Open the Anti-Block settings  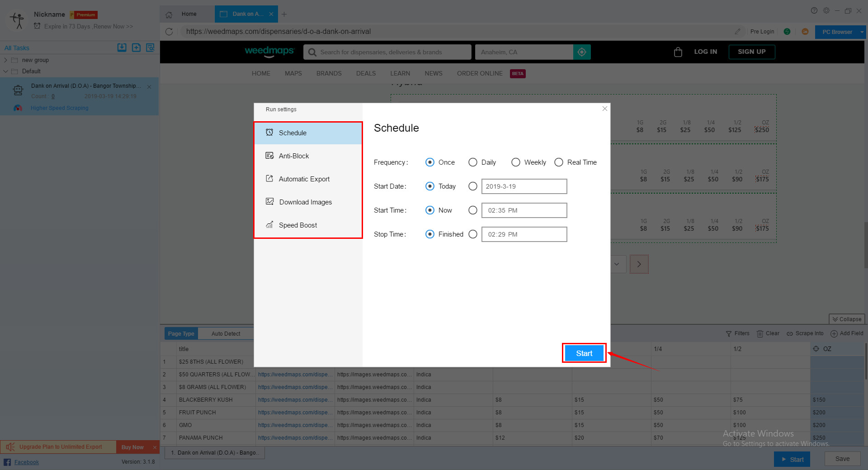coord(308,156)
